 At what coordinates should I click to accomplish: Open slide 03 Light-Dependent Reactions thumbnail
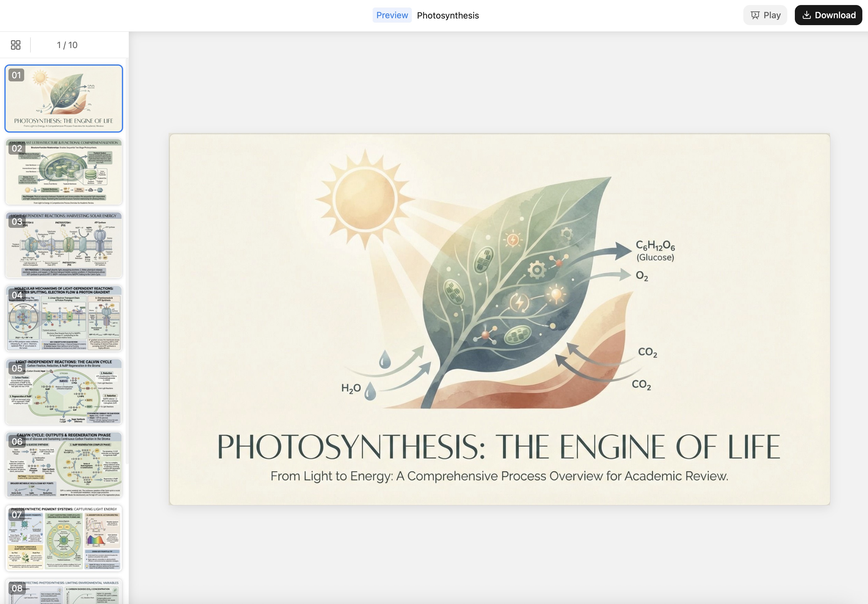pos(63,245)
